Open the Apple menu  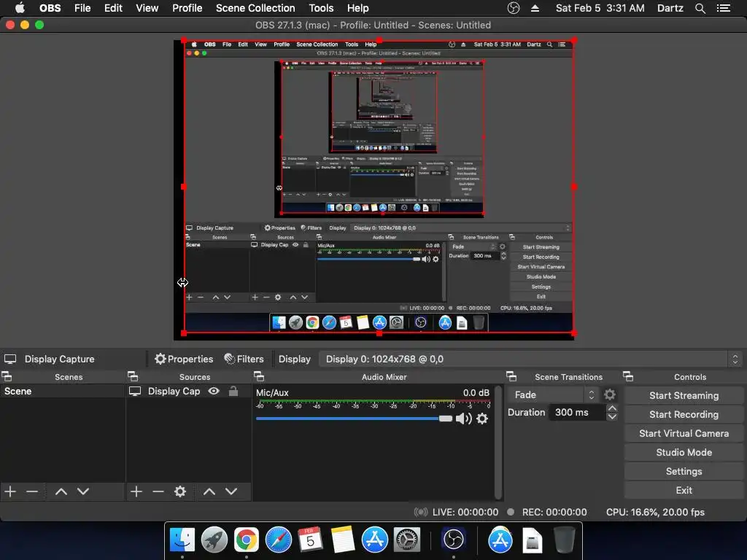click(x=20, y=8)
